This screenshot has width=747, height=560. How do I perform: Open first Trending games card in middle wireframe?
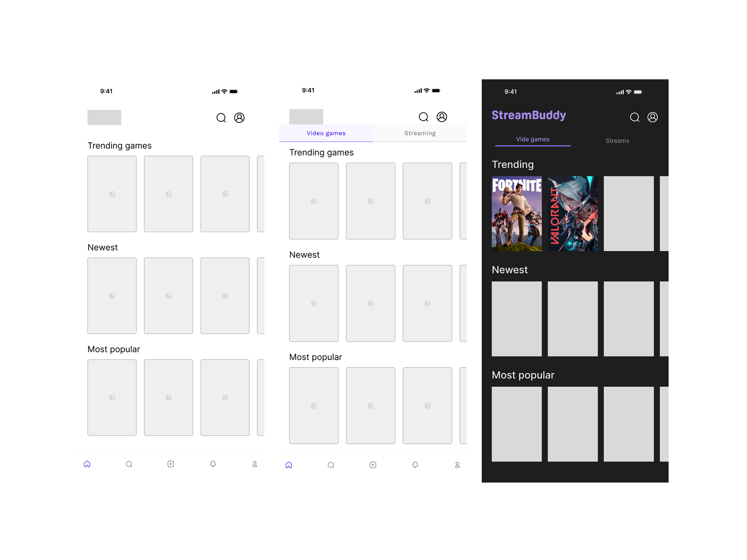(314, 201)
